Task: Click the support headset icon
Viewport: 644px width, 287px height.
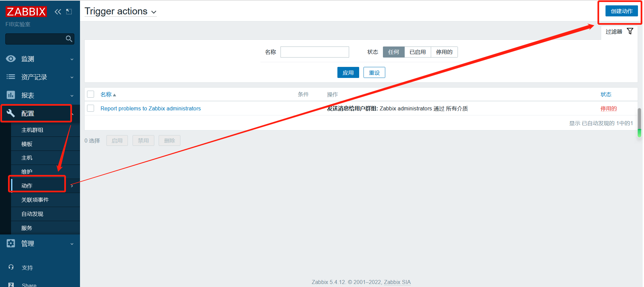Action: click(11, 267)
